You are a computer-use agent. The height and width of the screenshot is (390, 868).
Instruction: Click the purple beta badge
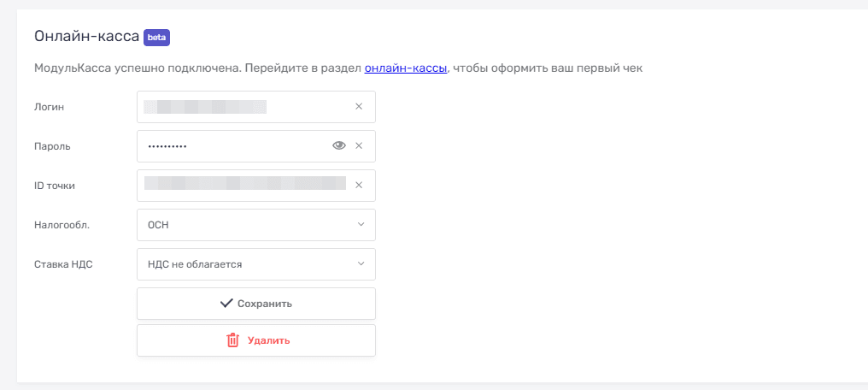click(156, 37)
